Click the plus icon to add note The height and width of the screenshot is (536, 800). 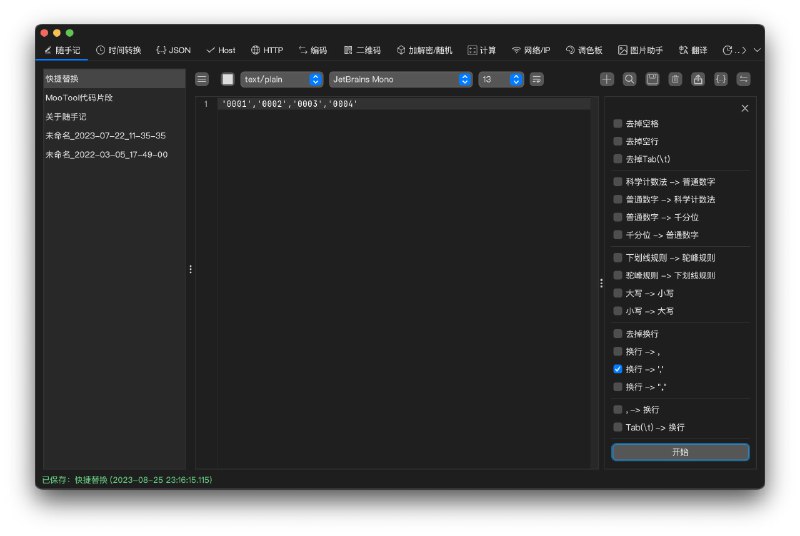607,79
